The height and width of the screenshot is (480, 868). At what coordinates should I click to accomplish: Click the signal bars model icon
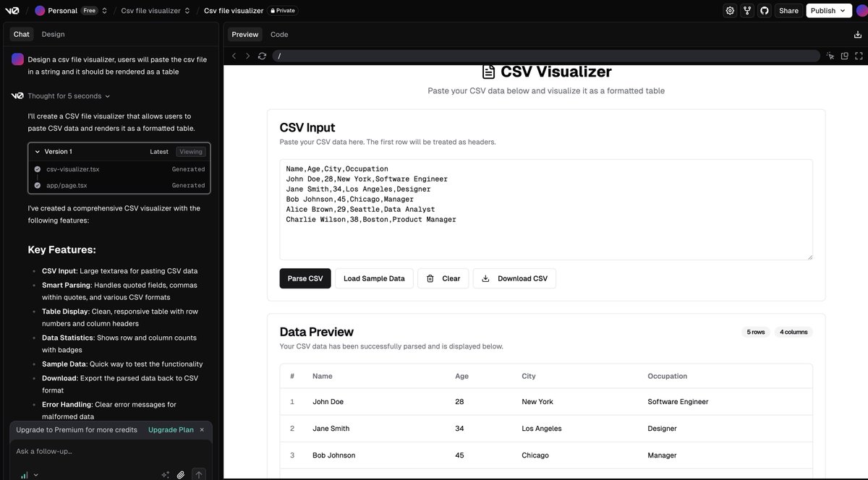click(24, 475)
